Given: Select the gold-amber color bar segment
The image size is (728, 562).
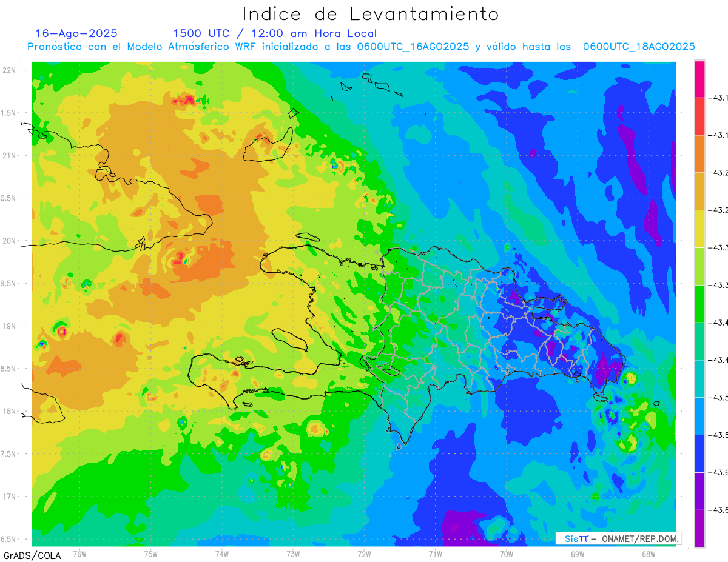Looking at the screenshot, I should (699, 192).
